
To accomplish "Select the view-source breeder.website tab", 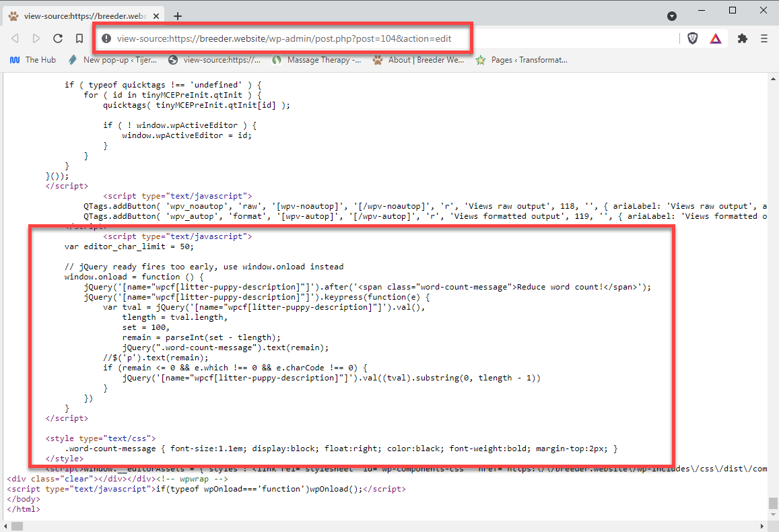I will (84, 16).
